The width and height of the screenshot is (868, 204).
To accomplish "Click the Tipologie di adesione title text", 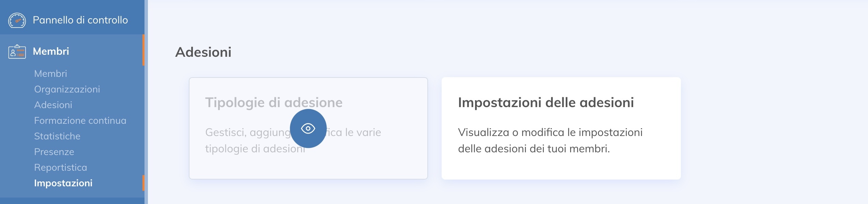I will coord(273,102).
